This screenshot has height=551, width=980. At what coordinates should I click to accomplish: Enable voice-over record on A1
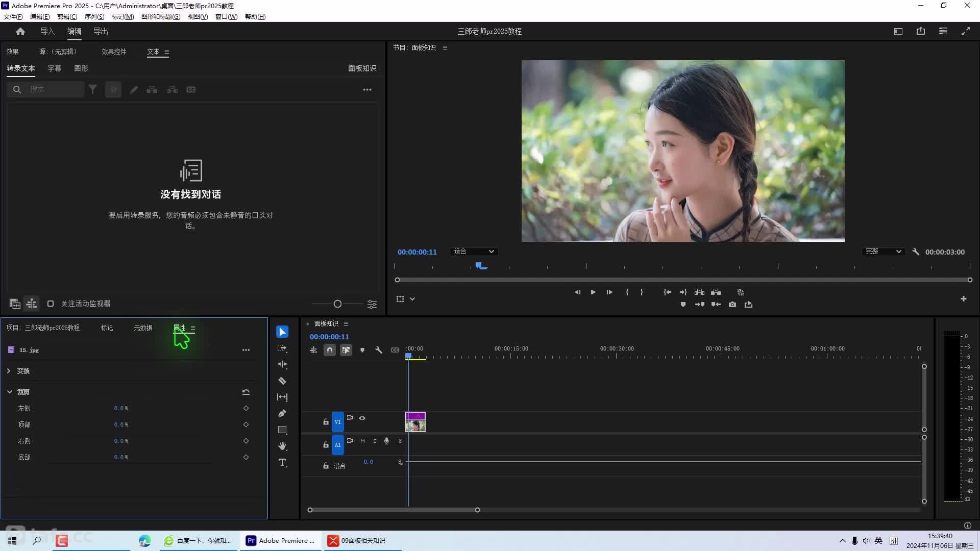[x=387, y=441]
